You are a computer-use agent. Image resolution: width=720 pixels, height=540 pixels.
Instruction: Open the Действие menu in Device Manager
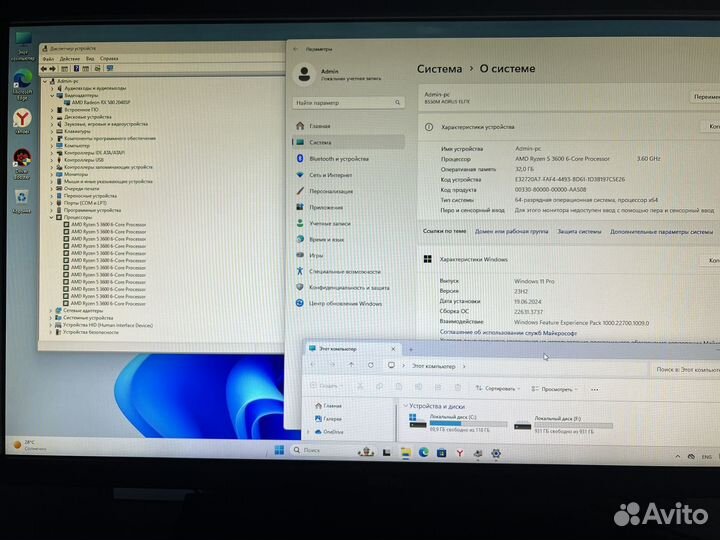68,58
